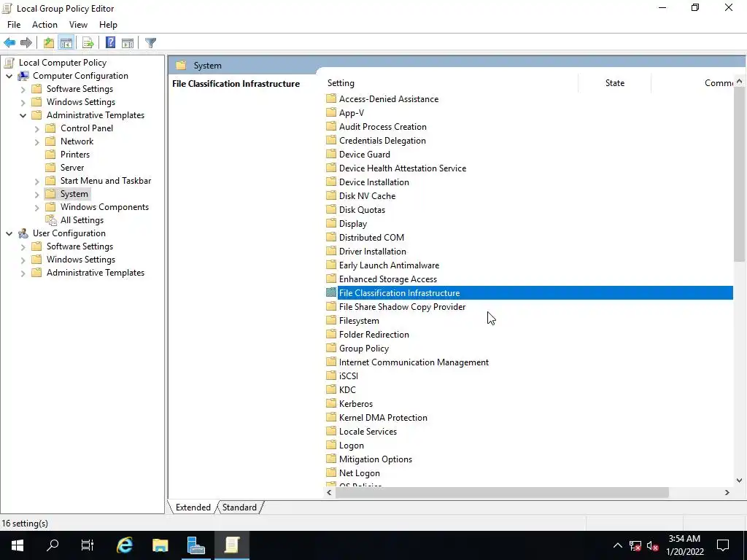Select Server in the tree
Screen dimensions: 747x560
72,168
